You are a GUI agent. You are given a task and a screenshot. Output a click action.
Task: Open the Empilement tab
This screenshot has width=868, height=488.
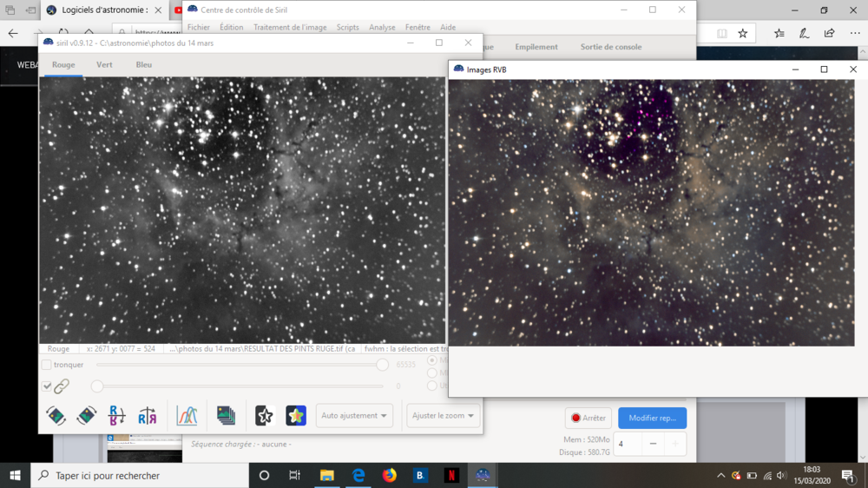[x=536, y=47]
